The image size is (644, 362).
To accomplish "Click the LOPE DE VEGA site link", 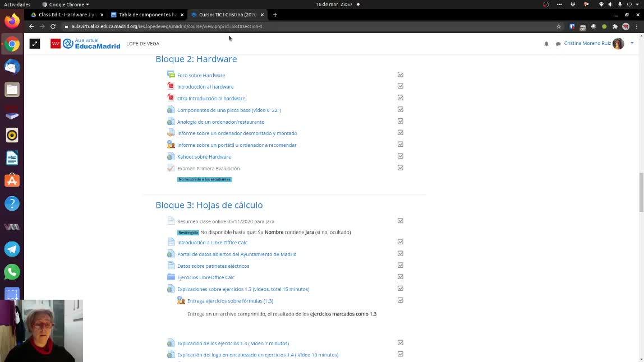I will click(x=142, y=44).
